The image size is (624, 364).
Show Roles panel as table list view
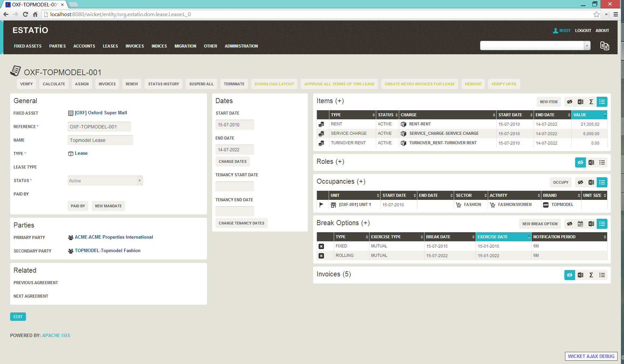coord(602,162)
